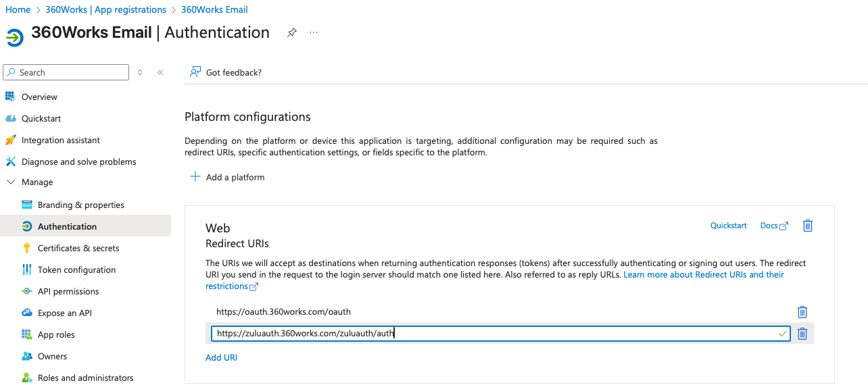Click the plus icon for Add a platform

click(195, 176)
